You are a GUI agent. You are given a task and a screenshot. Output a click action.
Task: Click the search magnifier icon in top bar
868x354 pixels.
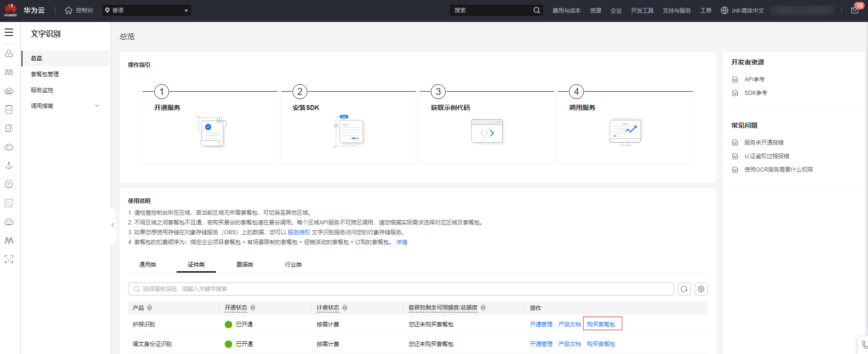click(x=536, y=10)
